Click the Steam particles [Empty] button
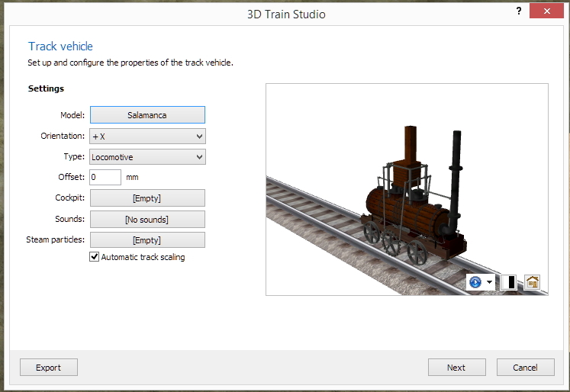The height and width of the screenshot is (392, 570). (147, 240)
